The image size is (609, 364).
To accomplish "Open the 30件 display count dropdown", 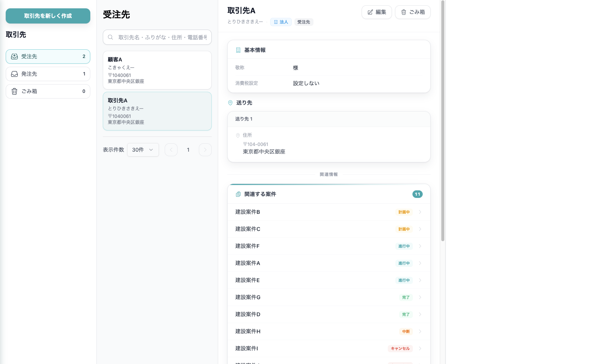I will tap(143, 150).
